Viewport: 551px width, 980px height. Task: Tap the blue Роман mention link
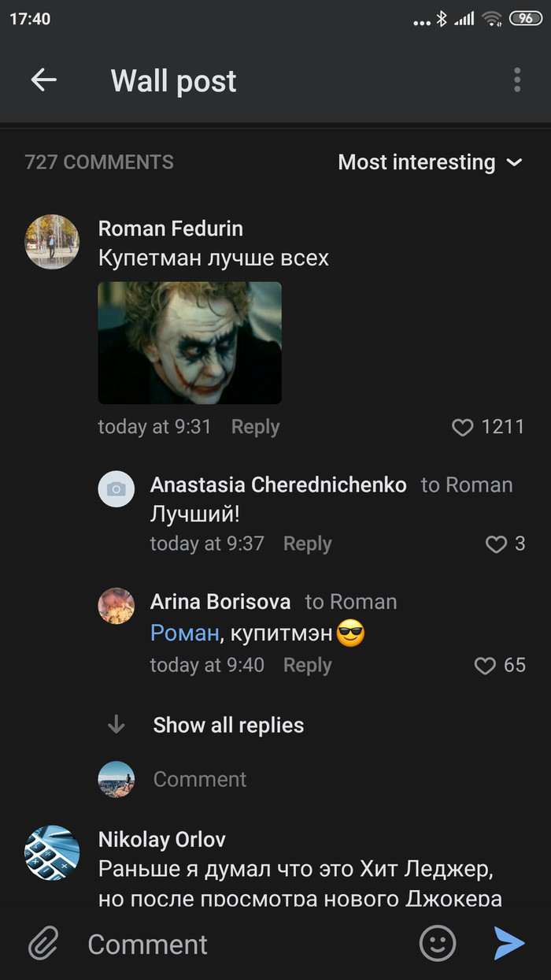pos(184,633)
